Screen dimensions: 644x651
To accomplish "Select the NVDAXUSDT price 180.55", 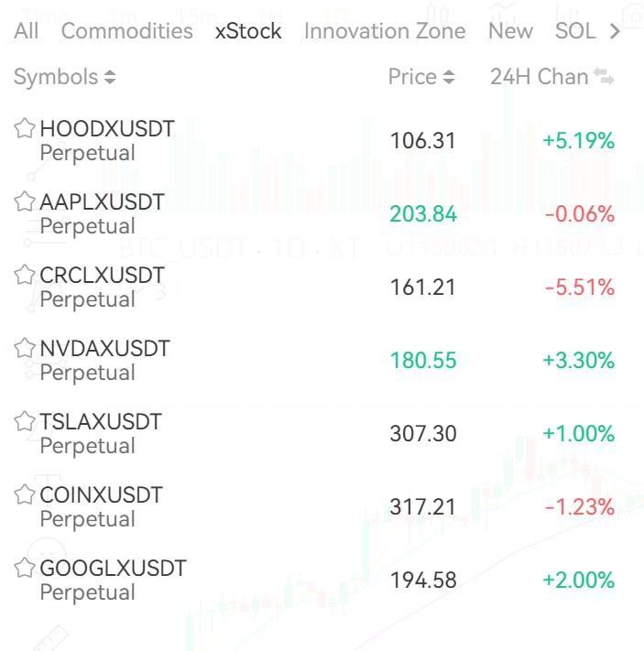I will click(423, 361).
